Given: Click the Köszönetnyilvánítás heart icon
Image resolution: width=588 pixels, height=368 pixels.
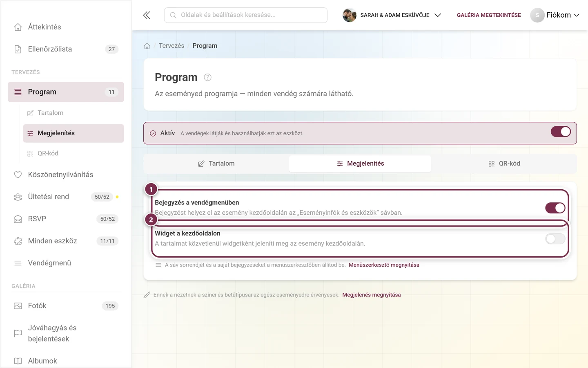Looking at the screenshot, I should [18, 175].
